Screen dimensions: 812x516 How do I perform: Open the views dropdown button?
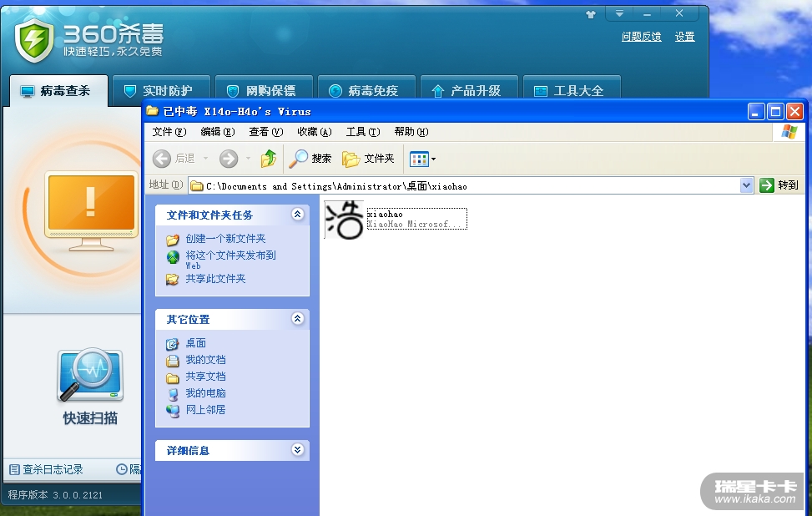422,159
